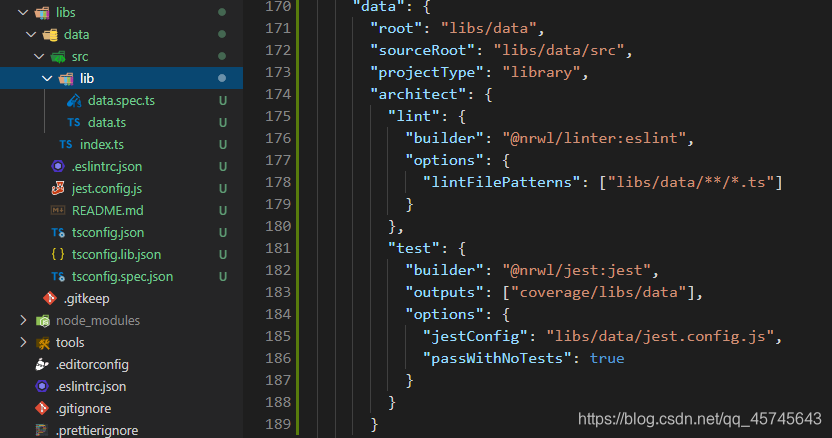Click the Jest icon beside jest.config.js
Viewport: 832px width, 438px height.
click(58, 188)
